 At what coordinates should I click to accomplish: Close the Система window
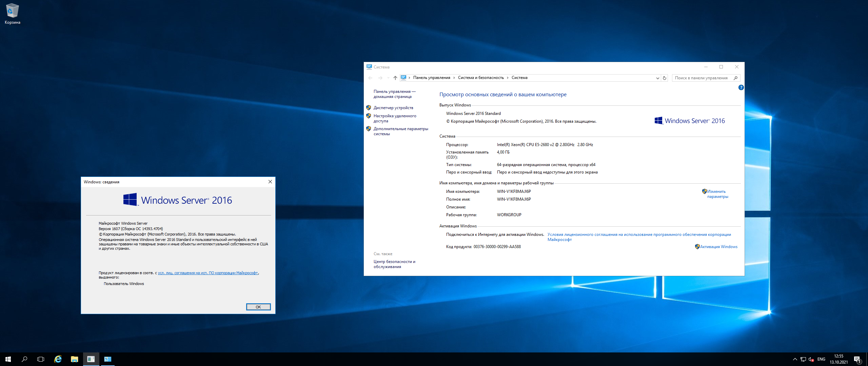[x=737, y=67]
